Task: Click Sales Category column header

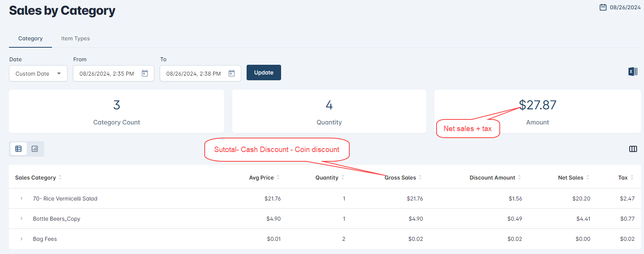Action: click(35, 178)
